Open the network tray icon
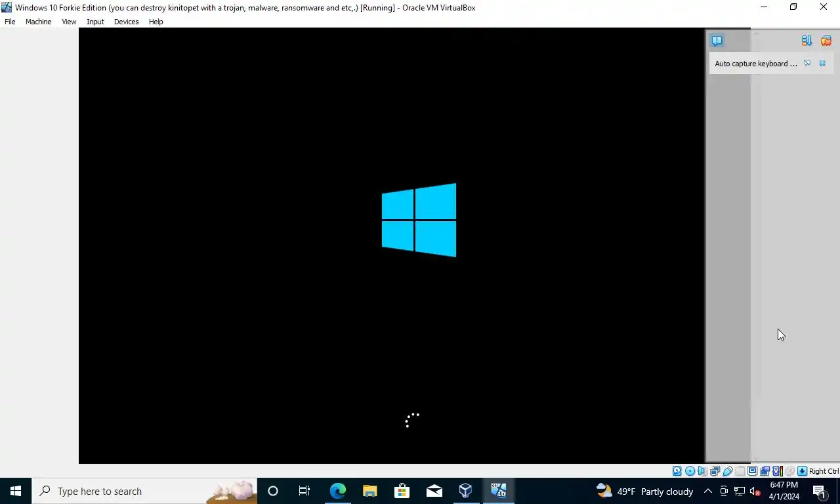The image size is (840, 504). click(x=740, y=491)
